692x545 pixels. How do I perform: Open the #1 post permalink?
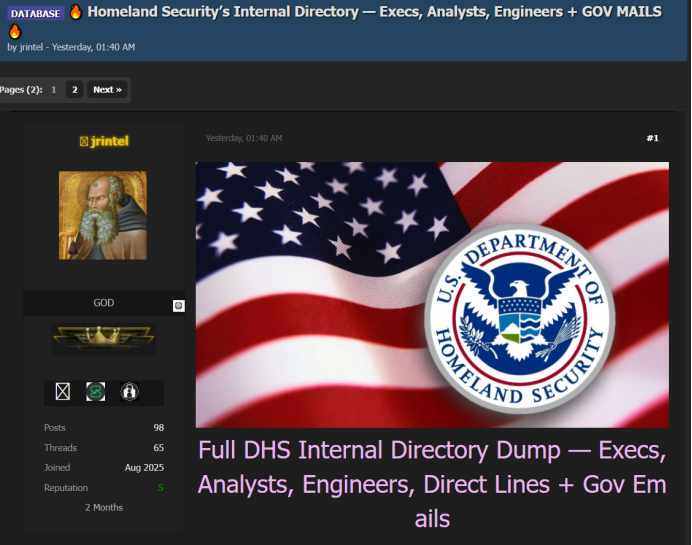tap(652, 138)
